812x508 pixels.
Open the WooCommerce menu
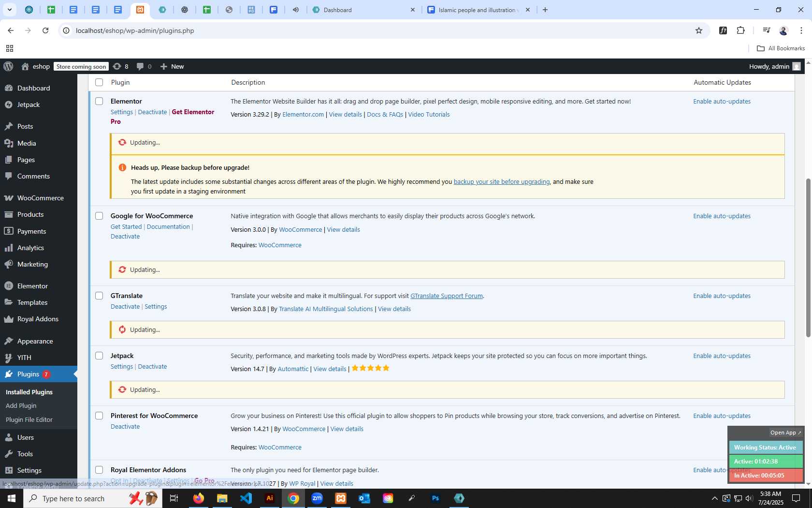(x=41, y=198)
